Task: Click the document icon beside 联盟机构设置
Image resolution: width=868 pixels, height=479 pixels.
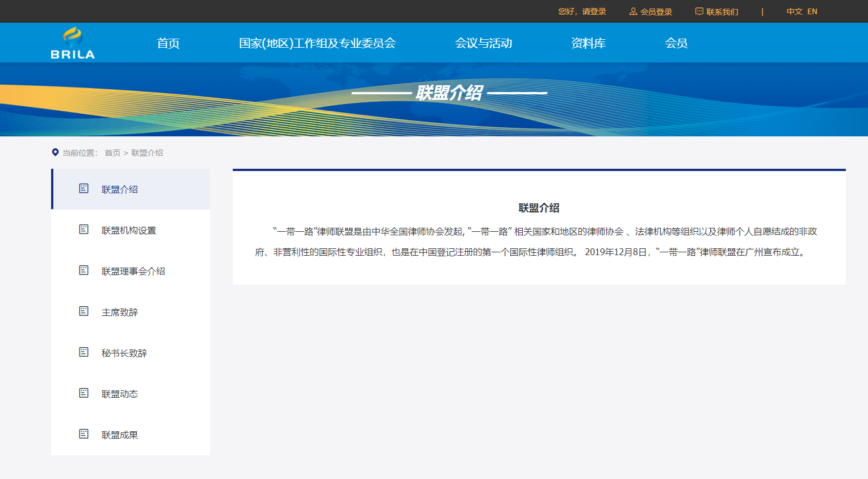Action: 83,230
